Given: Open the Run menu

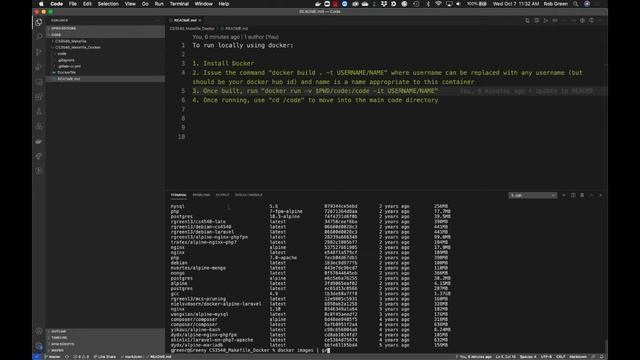Looking at the screenshot, I should (x=159, y=4).
